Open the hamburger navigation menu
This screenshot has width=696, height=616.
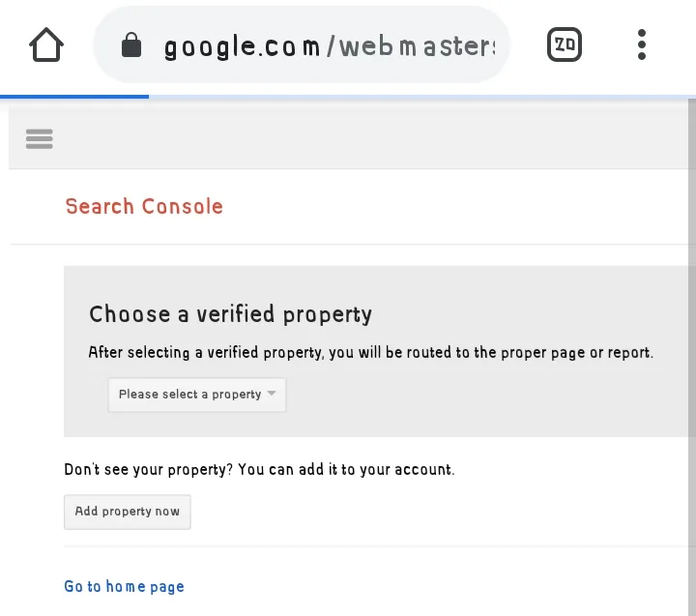[40, 139]
